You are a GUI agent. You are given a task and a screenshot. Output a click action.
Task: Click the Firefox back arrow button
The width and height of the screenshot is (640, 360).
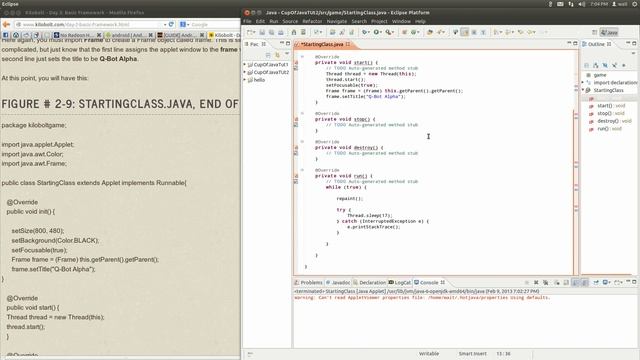pyautogui.click(x=6, y=24)
